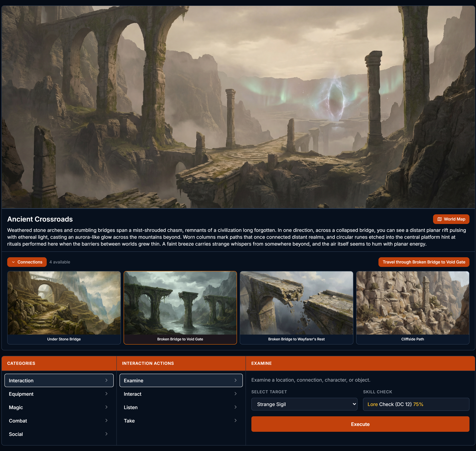This screenshot has height=451, width=476.
Task: Select the Interaction category
Action: click(59, 380)
